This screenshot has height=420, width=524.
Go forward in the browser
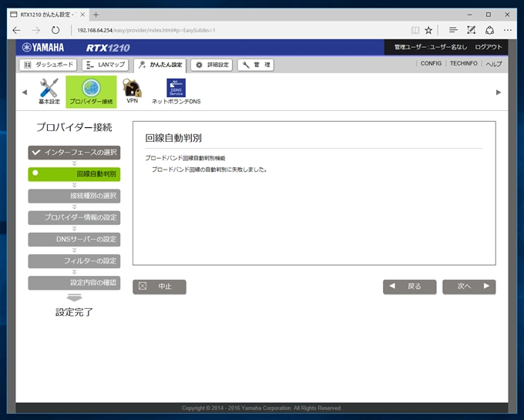point(35,30)
